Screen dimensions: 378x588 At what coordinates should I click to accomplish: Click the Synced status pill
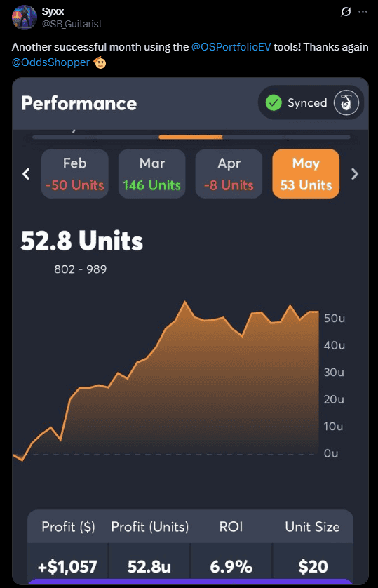click(311, 102)
